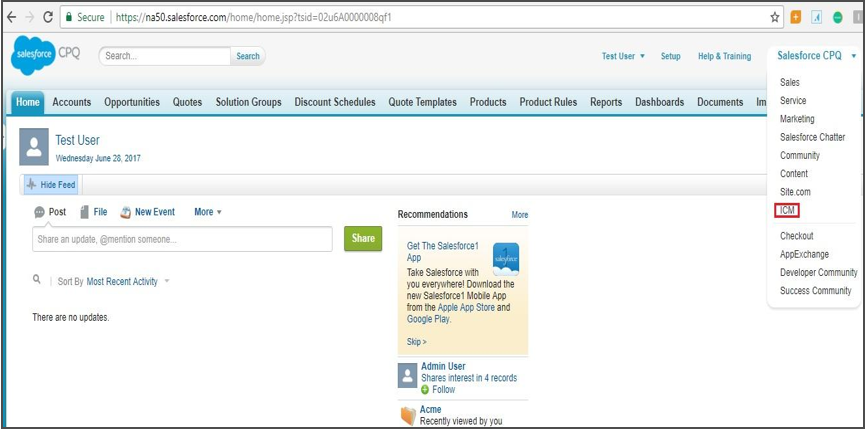
Task: Click the Test User profile avatar
Action: click(x=34, y=148)
